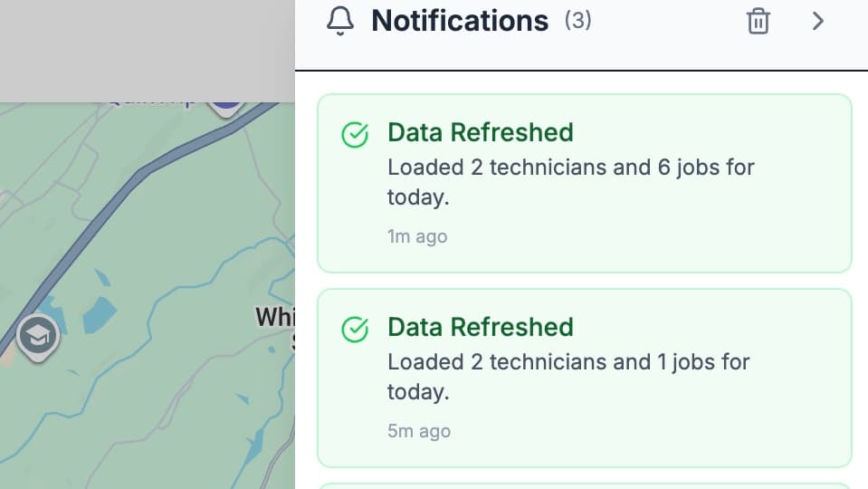The image size is (868, 489).
Task: Click the first 'Data Refreshed' heading
Action: pyautogui.click(x=480, y=132)
